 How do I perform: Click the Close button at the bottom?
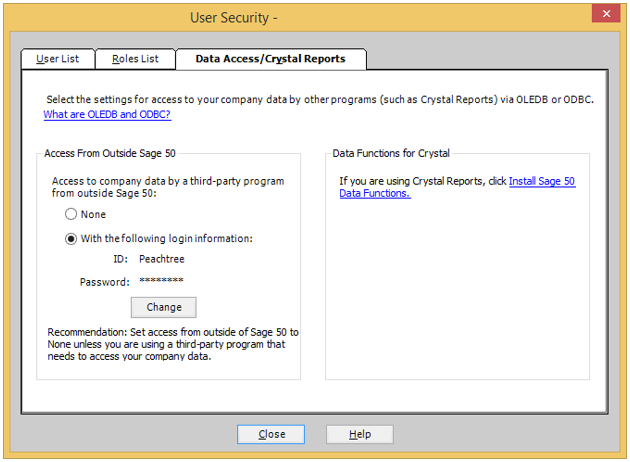(x=271, y=434)
